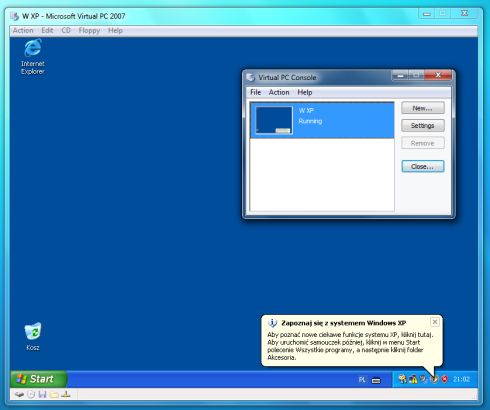Click the Virtual PC Console title icon
490x410 pixels.
point(251,77)
